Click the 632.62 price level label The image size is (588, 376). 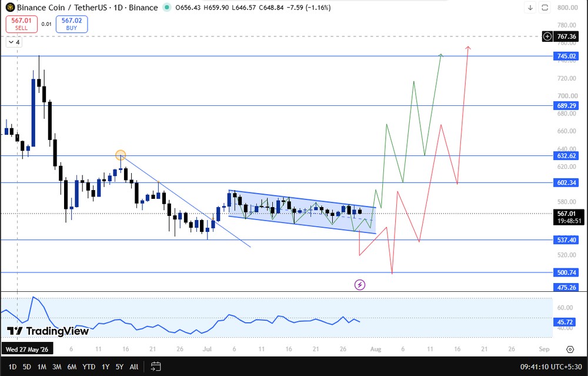pyautogui.click(x=566, y=155)
